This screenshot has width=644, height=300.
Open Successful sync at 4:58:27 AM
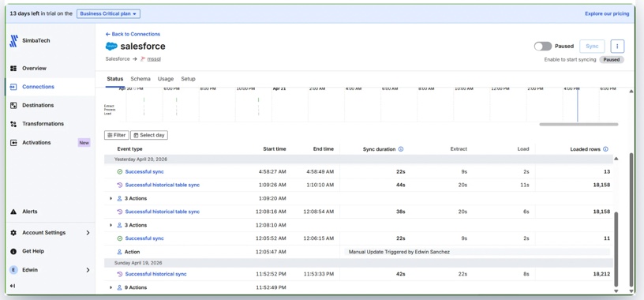pos(144,172)
